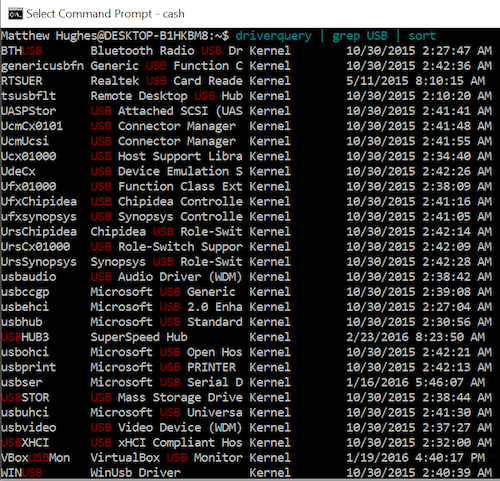Select the 'UdeCx' module name

[18, 171]
